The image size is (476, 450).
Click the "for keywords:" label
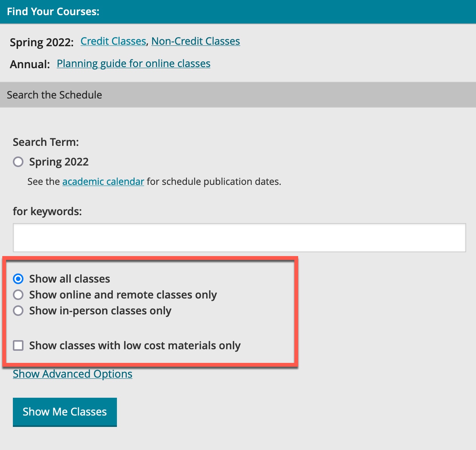point(47,211)
